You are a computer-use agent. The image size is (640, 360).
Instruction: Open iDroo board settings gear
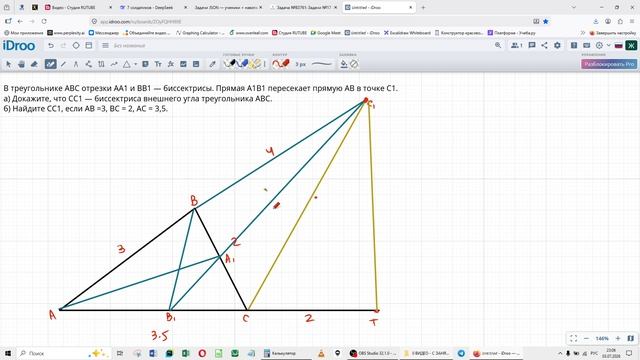click(x=557, y=45)
